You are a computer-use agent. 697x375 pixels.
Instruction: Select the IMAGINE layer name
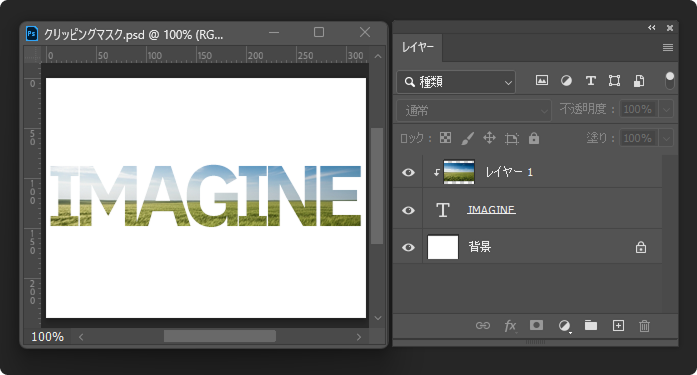click(491, 209)
